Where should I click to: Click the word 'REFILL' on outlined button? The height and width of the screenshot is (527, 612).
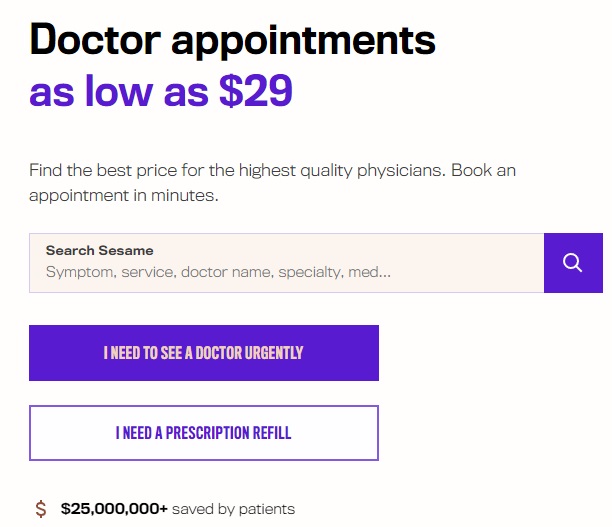click(x=272, y=433)
